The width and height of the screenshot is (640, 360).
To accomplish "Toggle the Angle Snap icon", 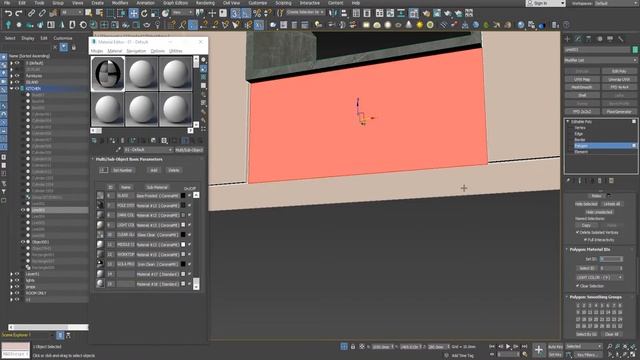I will 246,13.
